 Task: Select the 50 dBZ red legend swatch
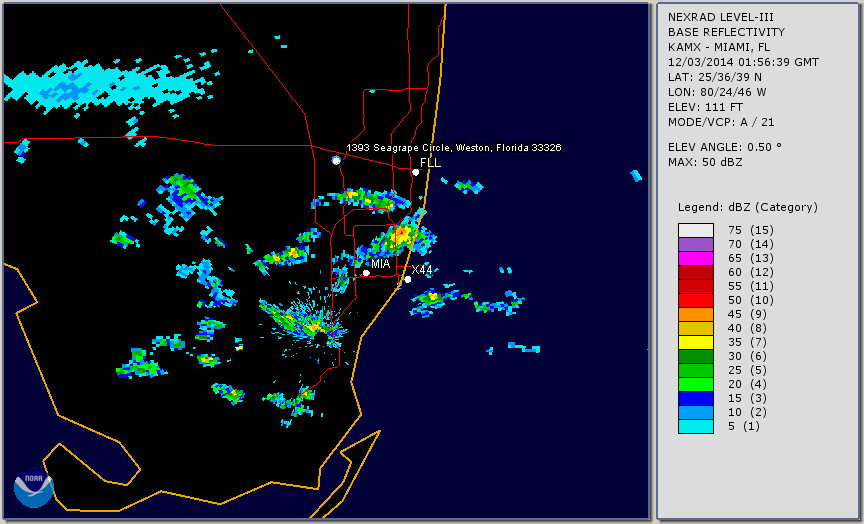[x=696, y=300]
